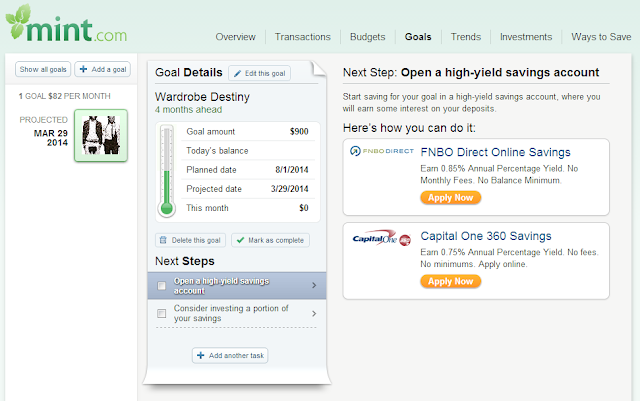Expand the high-yield savings account step arrow
Screen dimensions: 640x401
coord(314,286)
